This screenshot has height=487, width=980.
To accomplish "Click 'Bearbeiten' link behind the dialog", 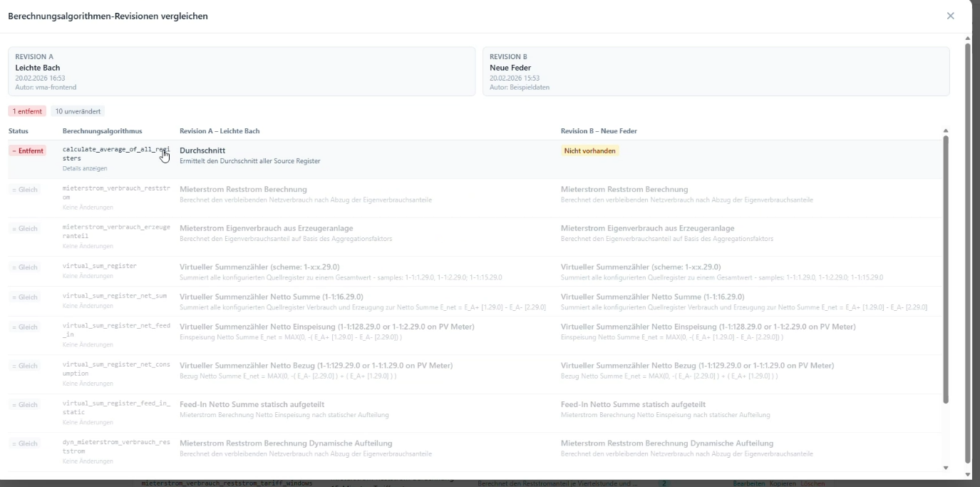I will coord(749,483).
